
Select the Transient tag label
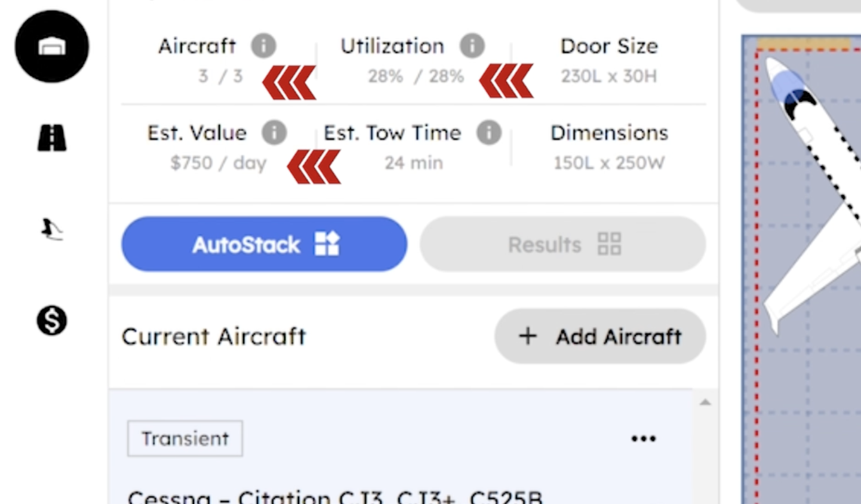[x=185, y=439]
